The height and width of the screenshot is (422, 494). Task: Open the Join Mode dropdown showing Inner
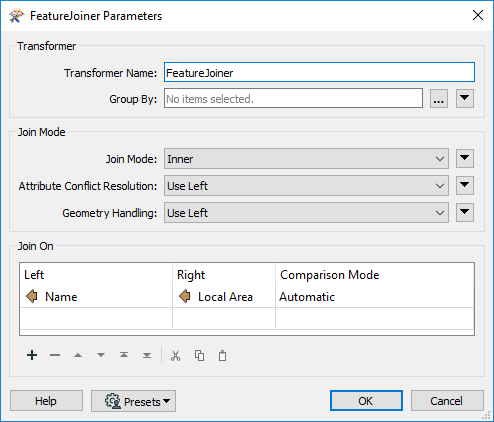click(x=306, y=159)
